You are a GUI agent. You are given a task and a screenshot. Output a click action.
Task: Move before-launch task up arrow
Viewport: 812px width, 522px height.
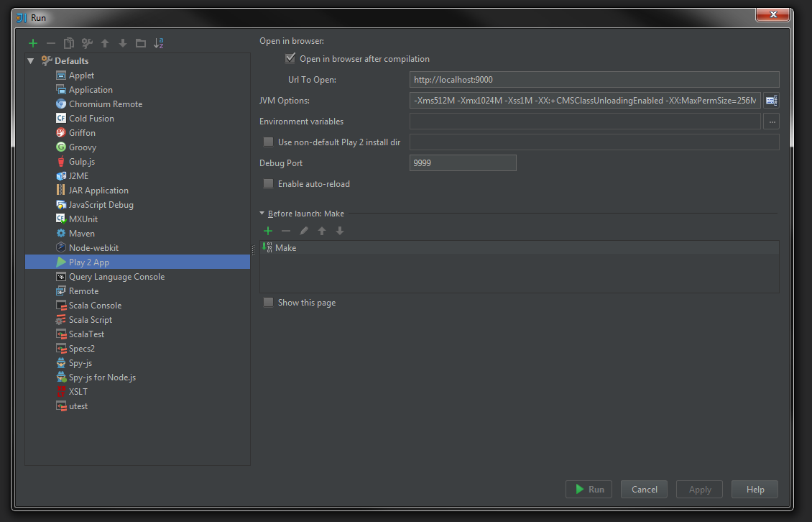[x=322, y=231]
